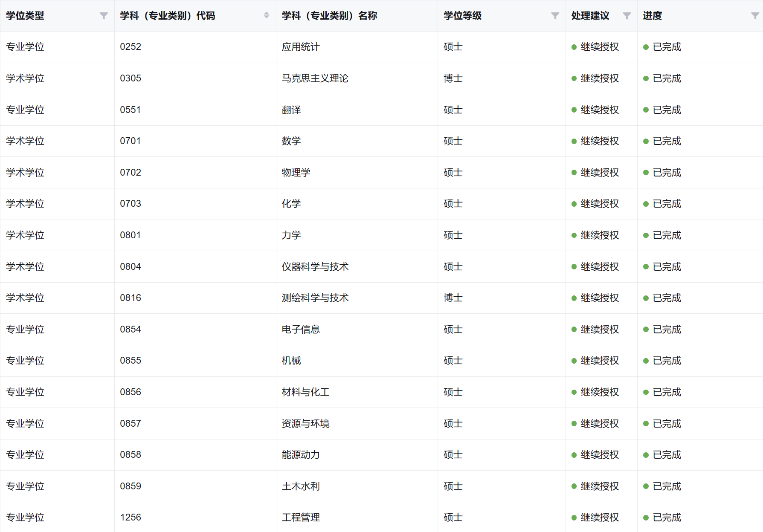Click the 硕士 cell in the 力学 row
763x532 pixels.
coord(453,235)
